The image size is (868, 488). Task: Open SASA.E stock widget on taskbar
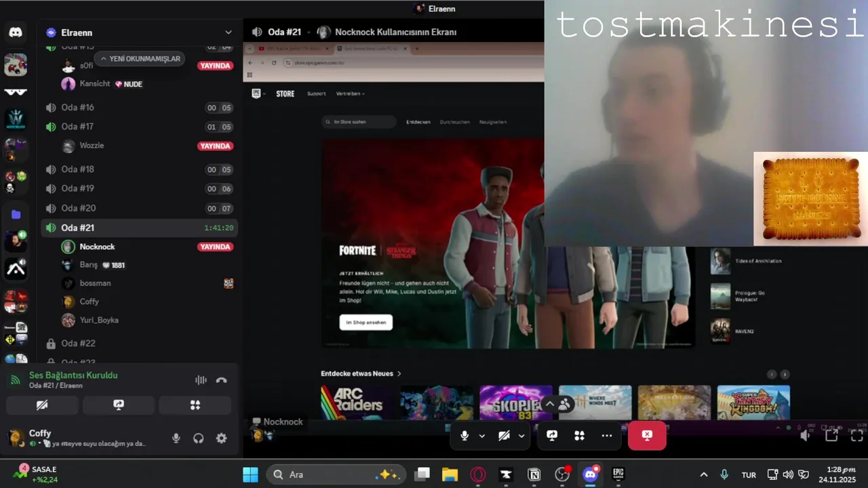click(x=37, y=474)
